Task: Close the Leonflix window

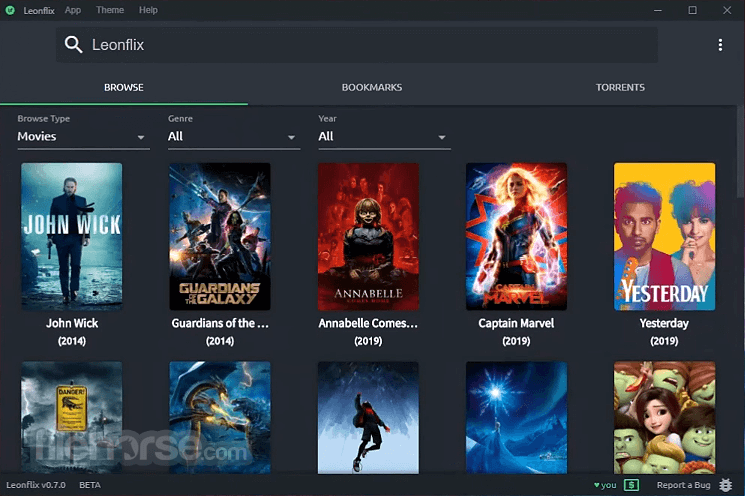Action: pos(727,10)
